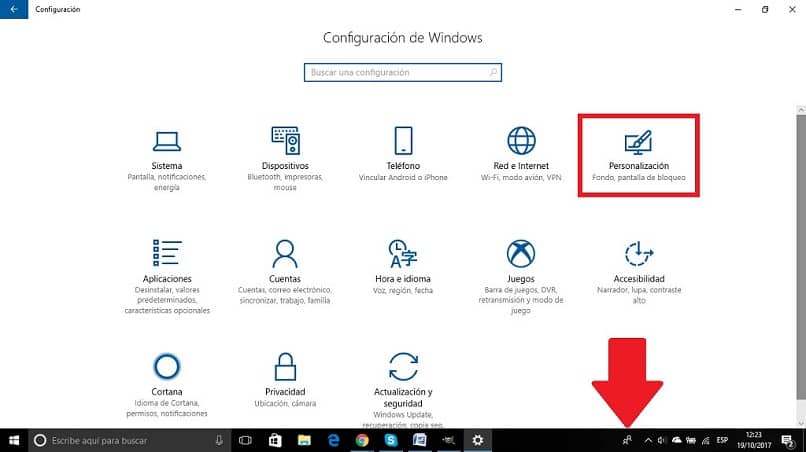This screenshot has height=452, width=806.
Task: Open the People icon in the system tray
Action: click(627, 440)
